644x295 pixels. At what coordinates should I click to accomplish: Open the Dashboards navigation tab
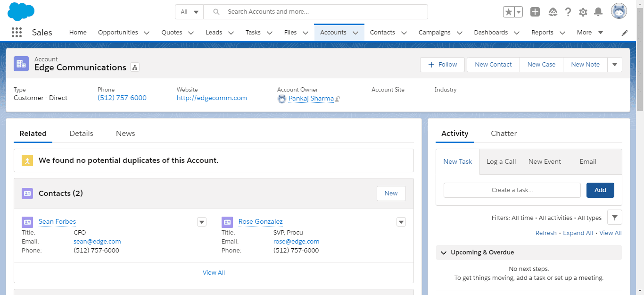[x=491, y=33]
